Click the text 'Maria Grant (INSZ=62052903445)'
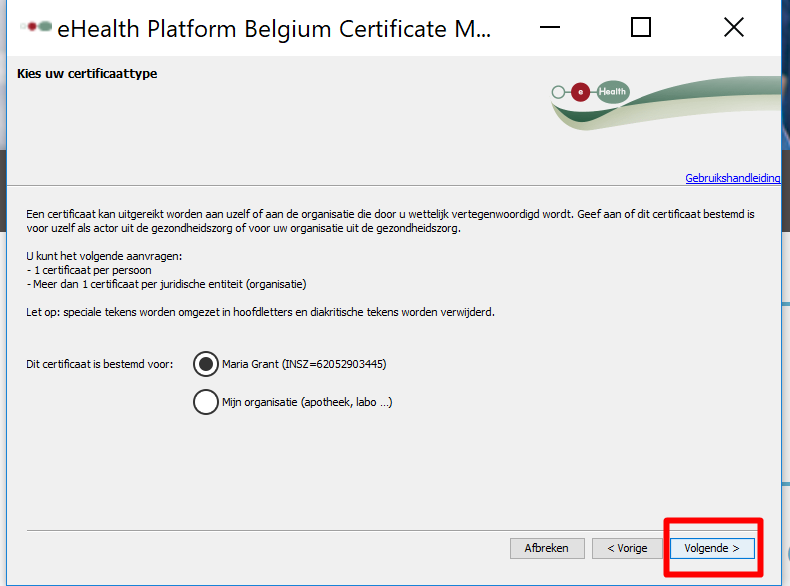The image size is (790, 586). point(304,364)
